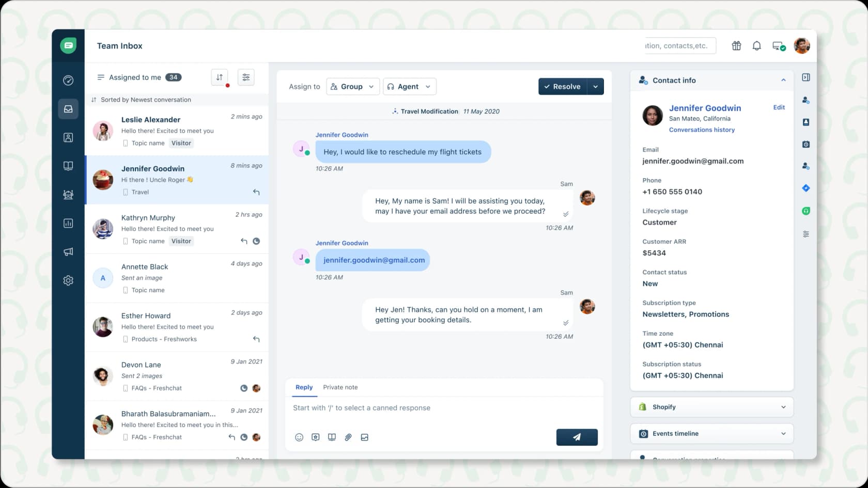
Task: Open Conversations history link
Action: click(x=702, y=130)
